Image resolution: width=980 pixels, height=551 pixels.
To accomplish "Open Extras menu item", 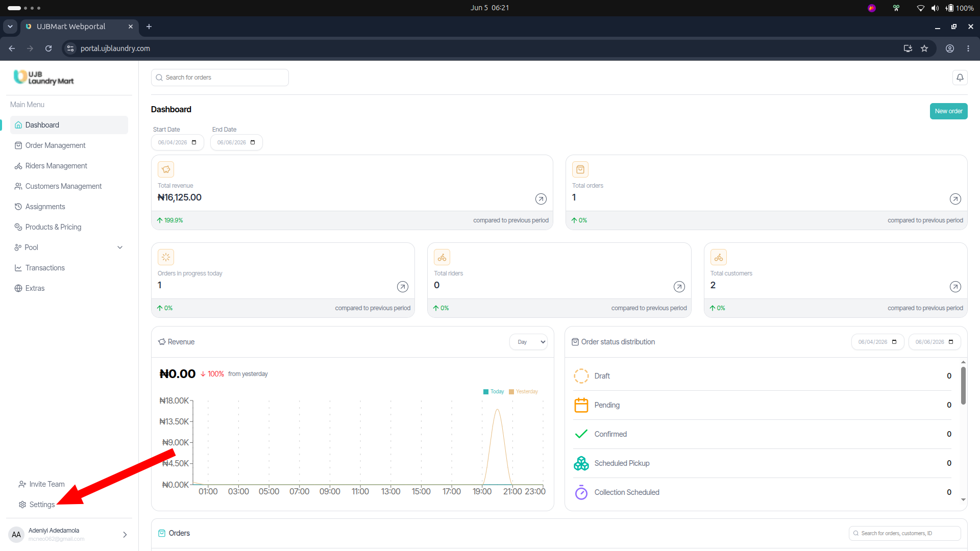I will 69,288.
